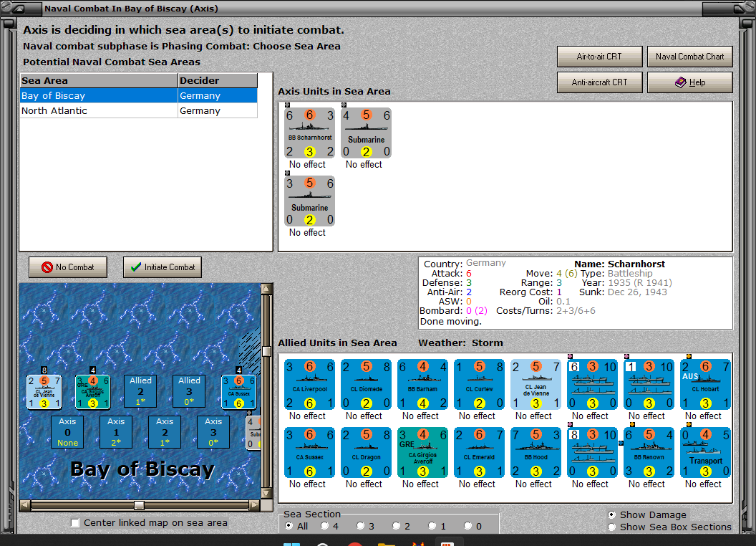This screenshot has width=756, height=546.
Task: Select sea section 0 radio
Action: tap(468, 526)
